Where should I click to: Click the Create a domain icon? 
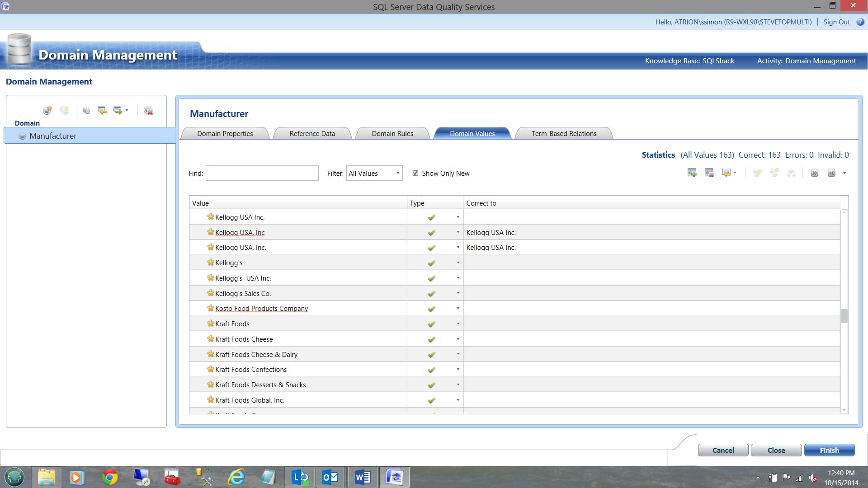47,110
